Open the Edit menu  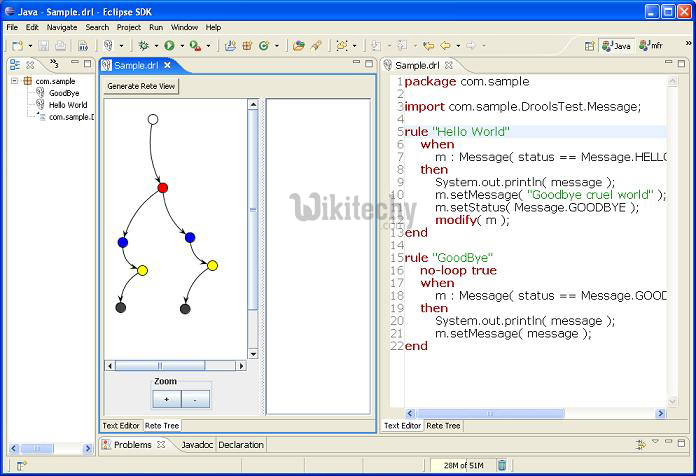click(32, 27)
